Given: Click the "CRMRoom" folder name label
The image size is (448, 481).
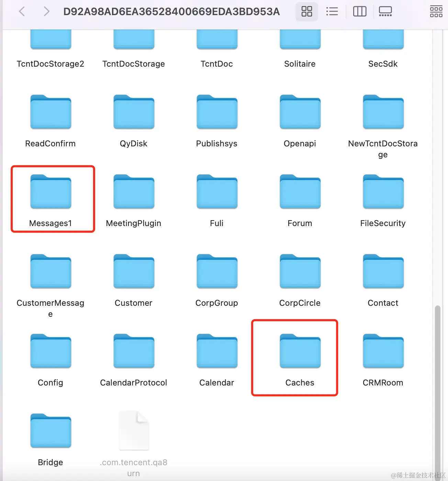Looking at the screenshot, I should click(383, 383).
